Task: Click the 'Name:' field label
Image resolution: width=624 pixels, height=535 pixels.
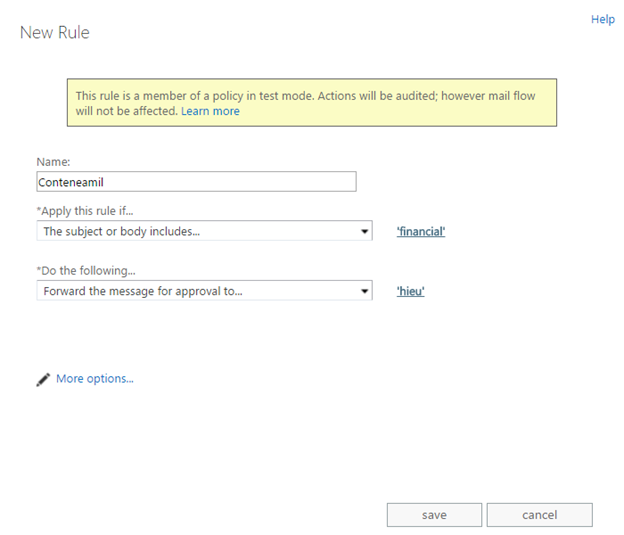Action: click(53, 161)
